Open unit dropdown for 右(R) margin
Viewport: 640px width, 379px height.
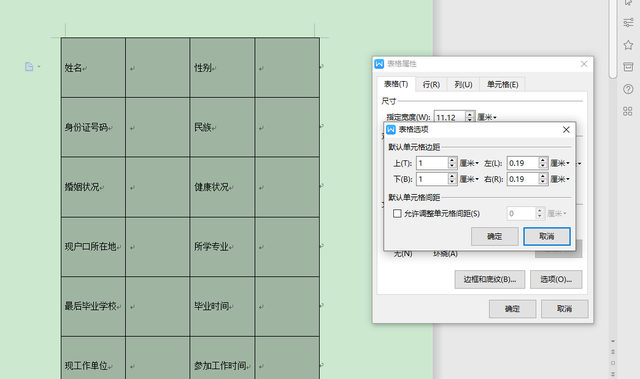point(560,179)
